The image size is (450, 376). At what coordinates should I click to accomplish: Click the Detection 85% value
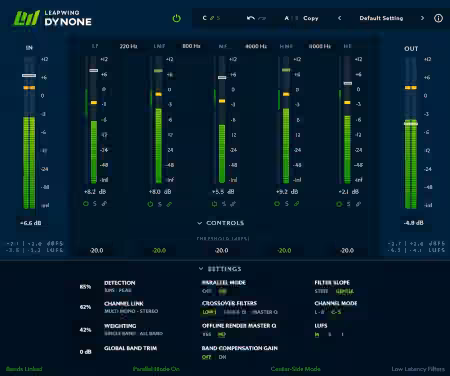point(85,287)
